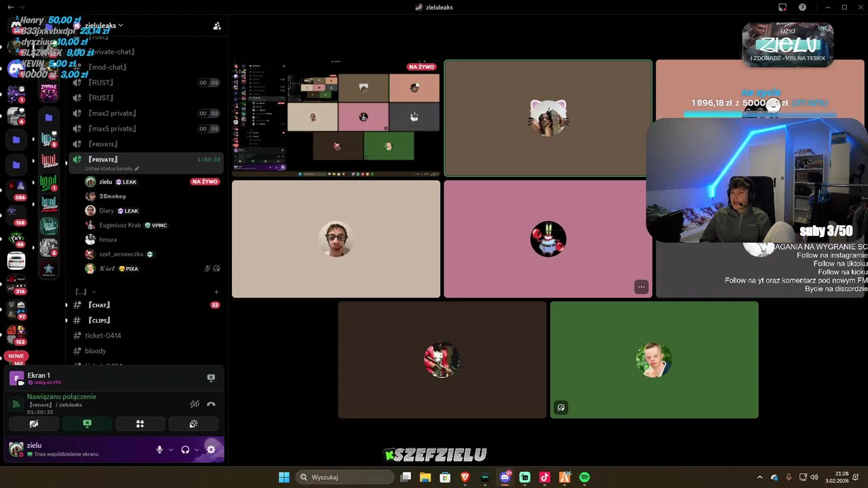The width and height of the screenshot is (868, 488).
Task: Collapse the channel category chevron above CHAT
Action: pos(94,292)
